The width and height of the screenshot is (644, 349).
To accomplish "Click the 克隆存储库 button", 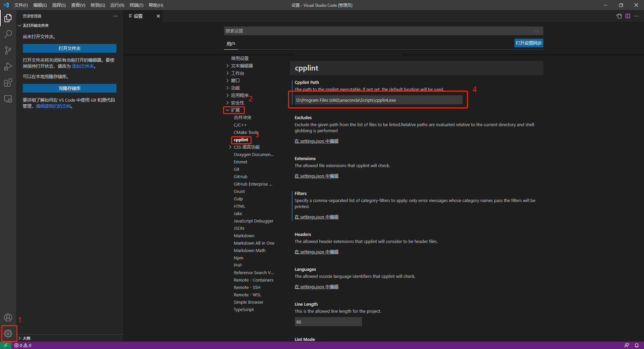I will [69, 88].
